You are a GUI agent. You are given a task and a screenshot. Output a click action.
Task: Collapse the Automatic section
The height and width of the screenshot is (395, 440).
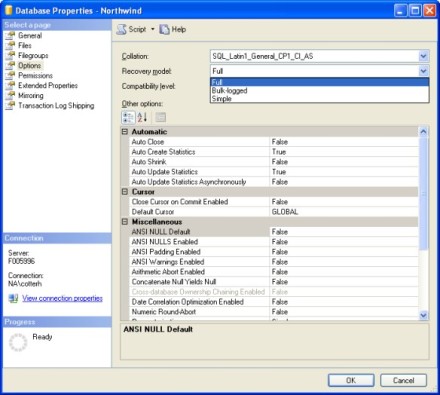point(125,132)
